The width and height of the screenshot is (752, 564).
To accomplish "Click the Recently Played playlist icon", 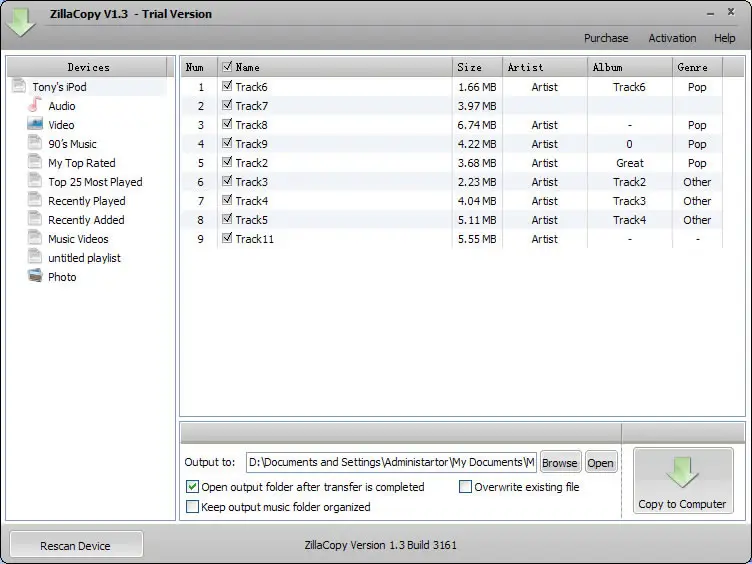I will coord(35,200).
